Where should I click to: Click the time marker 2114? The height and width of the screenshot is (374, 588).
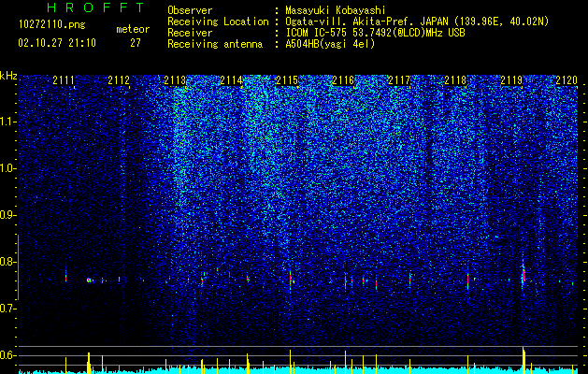click(232, 80)
